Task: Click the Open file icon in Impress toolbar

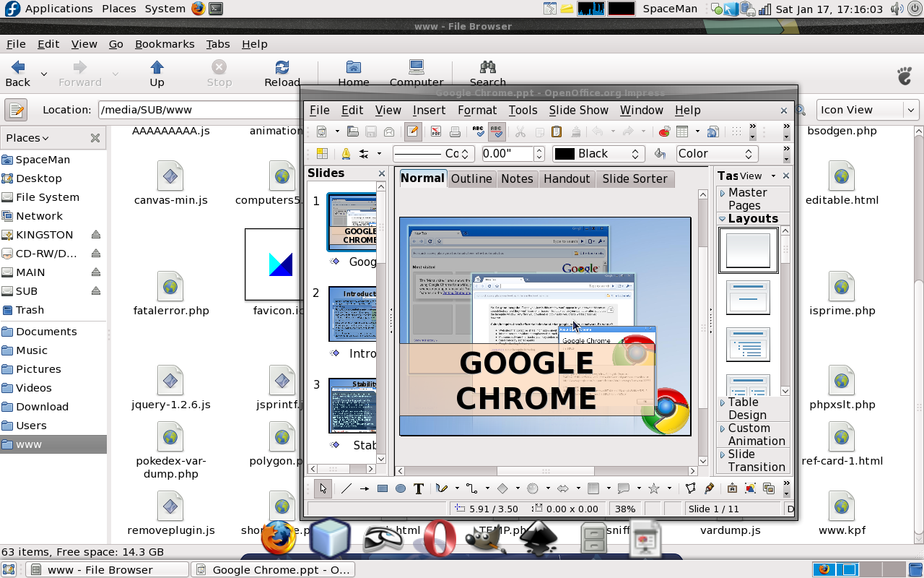Action: coord(352,131)
